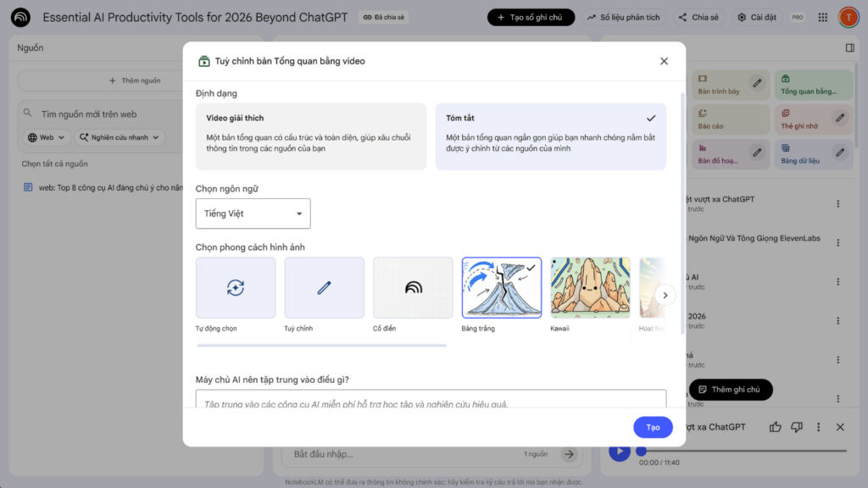Pick the Classic (Cổ điển) visual style
This screenshot has width=868, height=488.
[413, 288]
